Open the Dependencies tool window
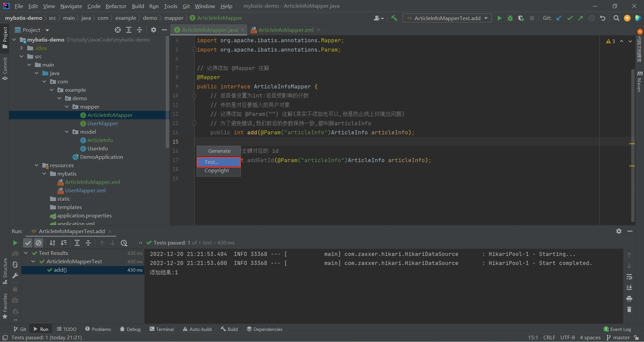 click(265, 329)
